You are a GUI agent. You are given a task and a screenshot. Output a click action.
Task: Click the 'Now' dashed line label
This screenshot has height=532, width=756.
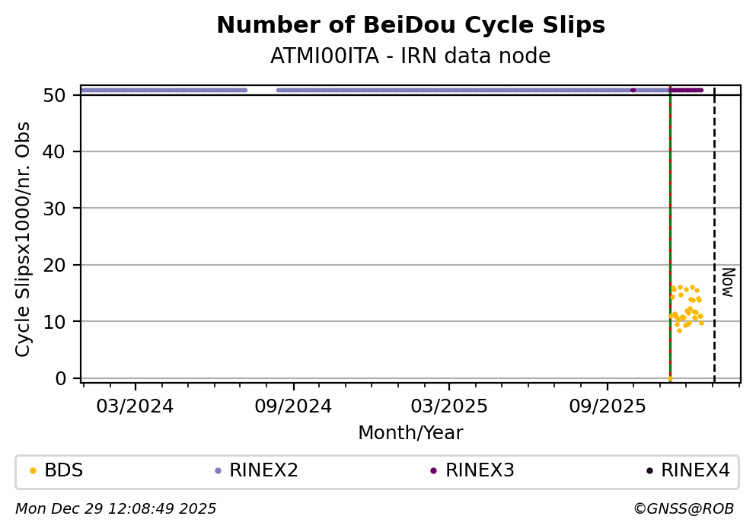coord(728,282)
